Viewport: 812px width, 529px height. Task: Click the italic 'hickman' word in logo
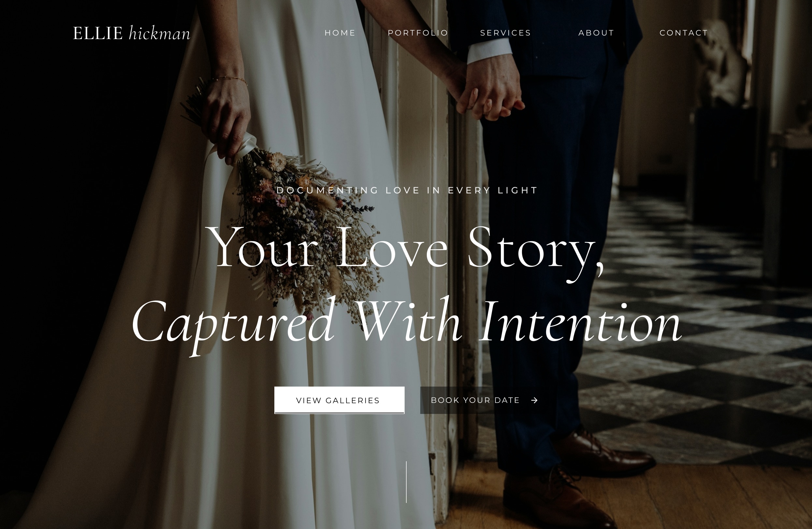tap(160, 33)
